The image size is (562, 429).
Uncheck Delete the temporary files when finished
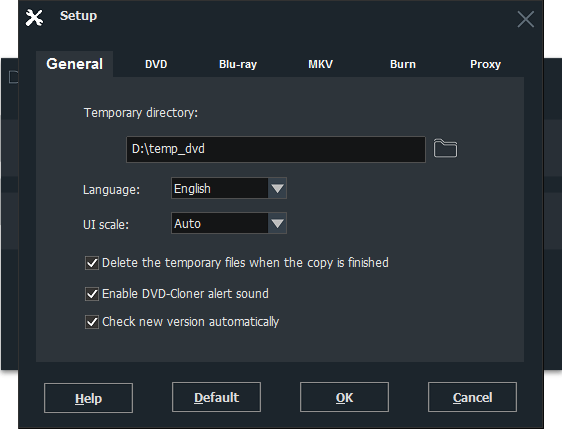coord(92,263)
